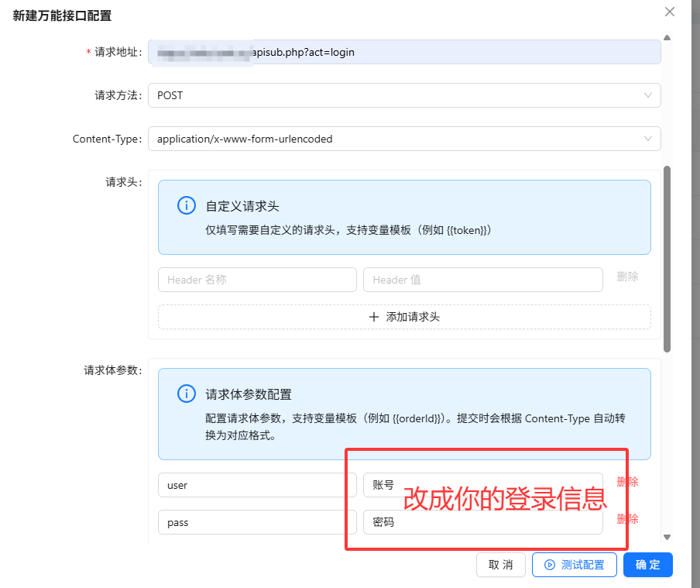Viewport: 700px width, 588px height.
Task: Click the plus icon on 添加请求头 bar
Action: tap(374, 317)
